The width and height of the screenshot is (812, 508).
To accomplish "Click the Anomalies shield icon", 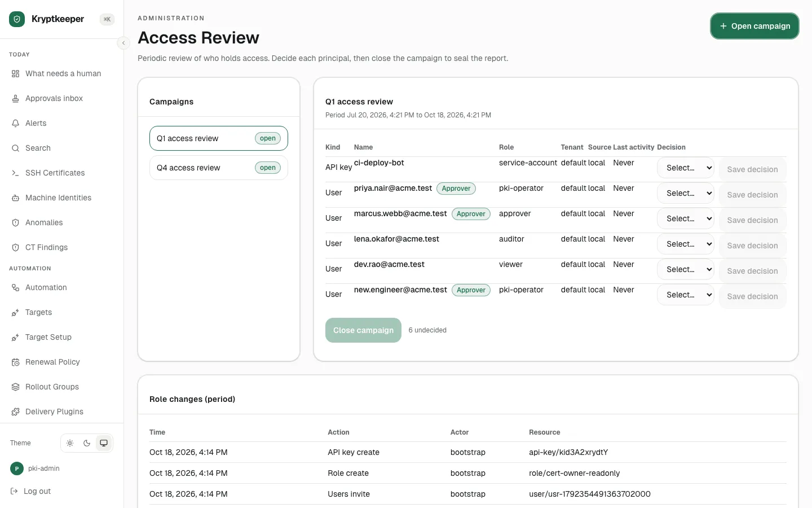I will tap(15, 222).
